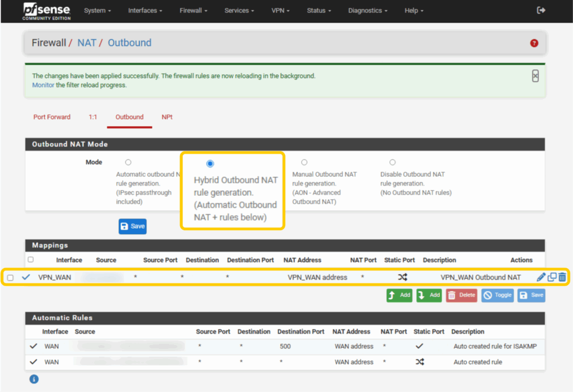The image size is (573, 392).
Task: Open the Services dropdown menu
Action: click(x=239, y=11)
